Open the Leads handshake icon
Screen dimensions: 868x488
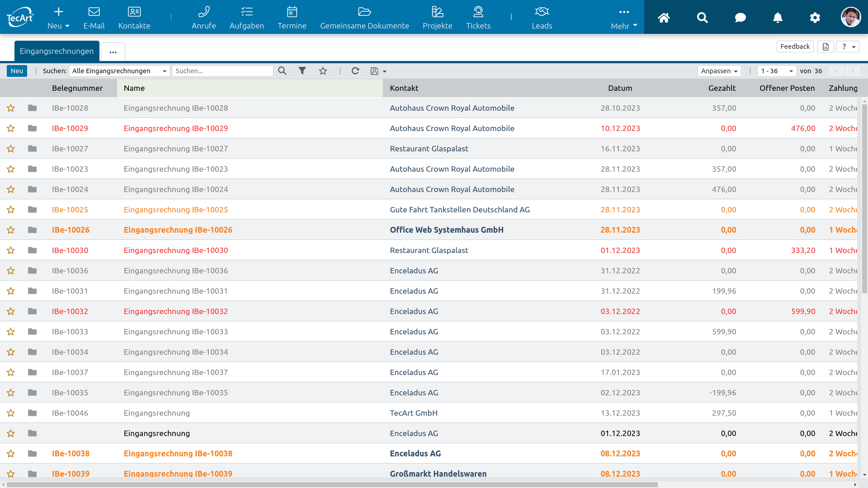542,12
